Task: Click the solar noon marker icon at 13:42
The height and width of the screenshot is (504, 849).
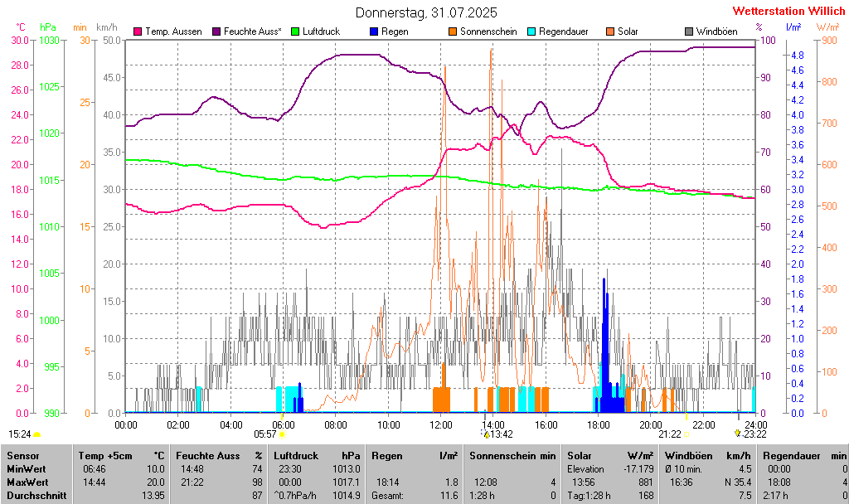Action: 486,434
